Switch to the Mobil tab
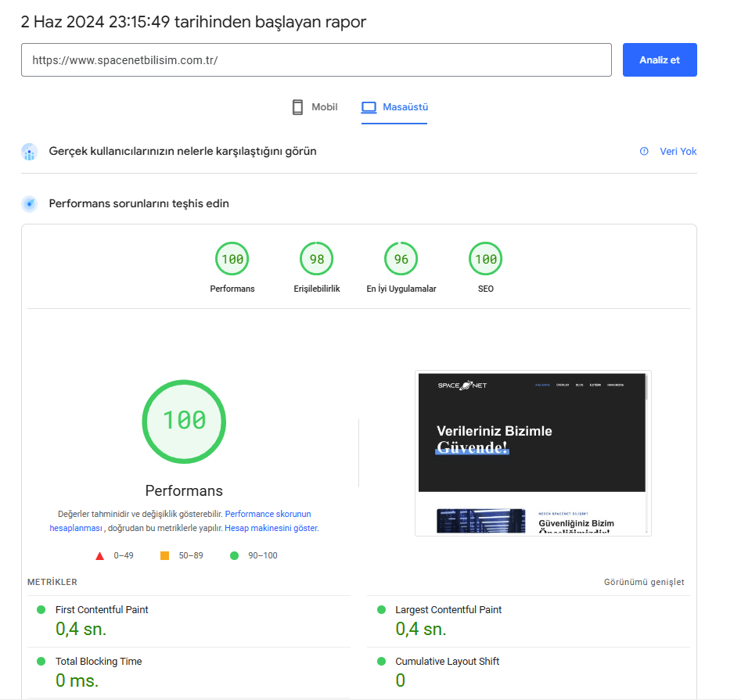741x700 pixels. pyautogui.click(x=324, y=107)
